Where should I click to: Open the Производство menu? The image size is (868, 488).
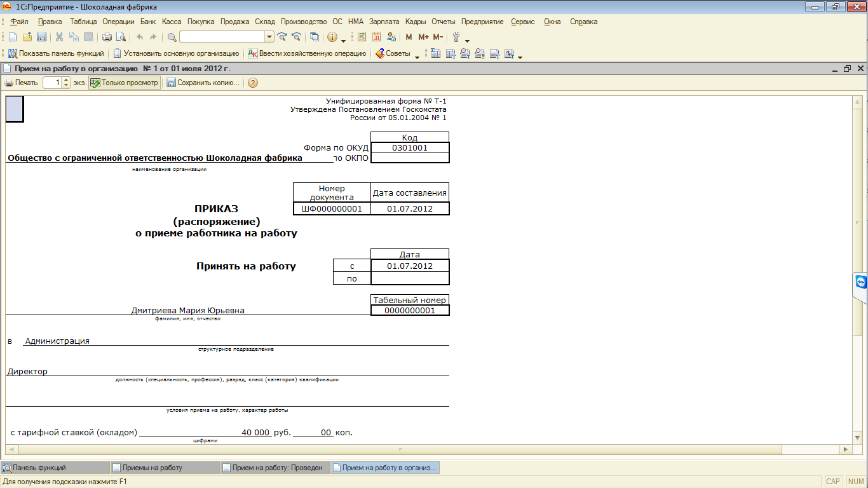304,22
